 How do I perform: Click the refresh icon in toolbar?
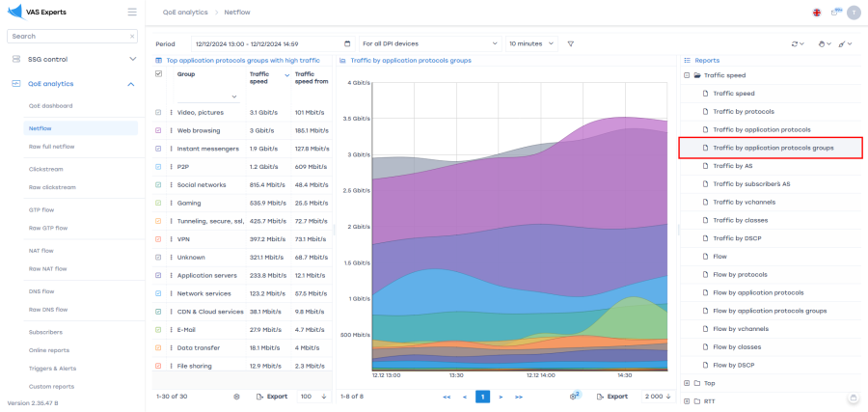pos(796,43)
